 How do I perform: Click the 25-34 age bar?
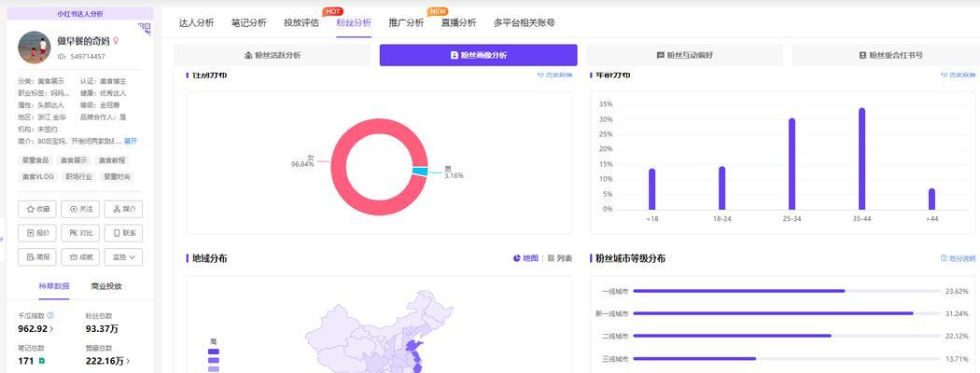click(x=791, y=164)
